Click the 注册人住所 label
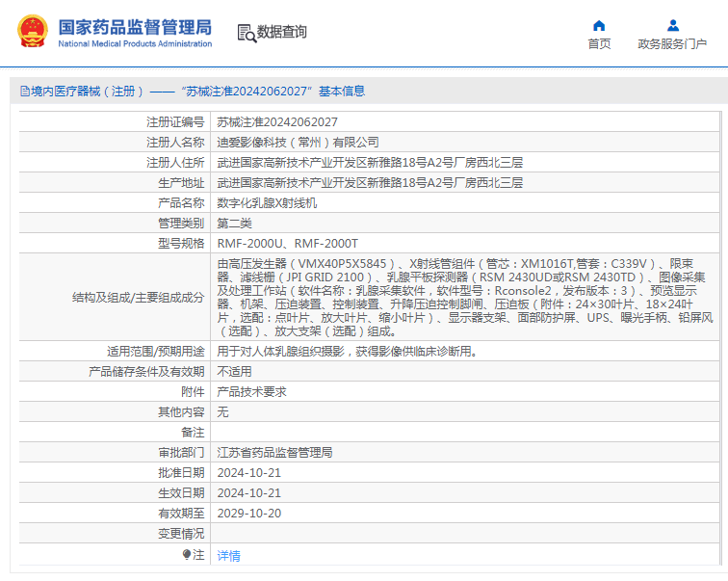The width and height of the screenshot is (728, 581). [175, 163]
